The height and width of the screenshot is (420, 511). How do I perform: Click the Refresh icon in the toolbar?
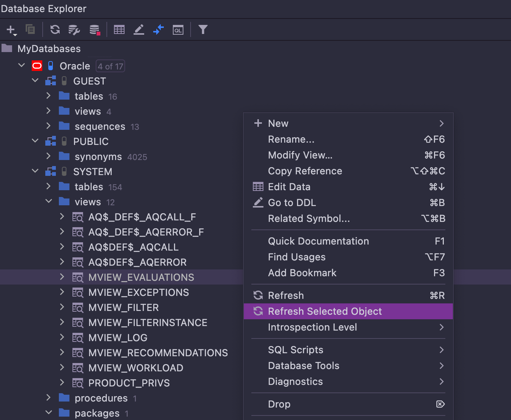[x=55, y=29]
